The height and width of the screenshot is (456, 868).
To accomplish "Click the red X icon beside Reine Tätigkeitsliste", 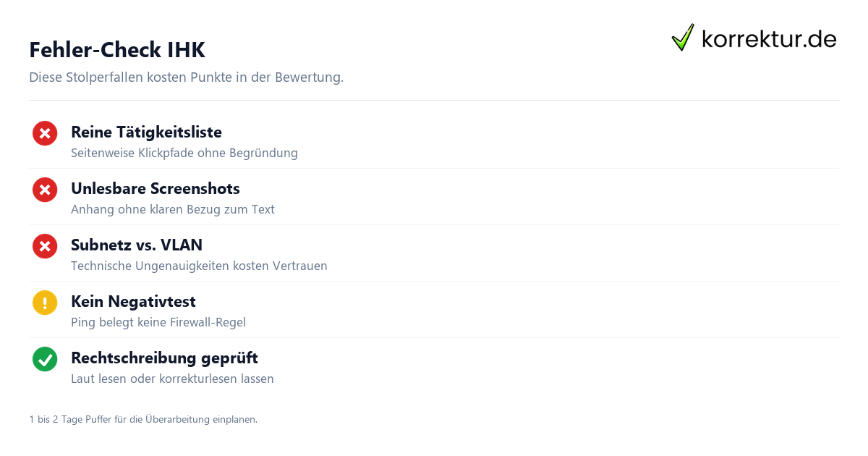I will (45, 133).
